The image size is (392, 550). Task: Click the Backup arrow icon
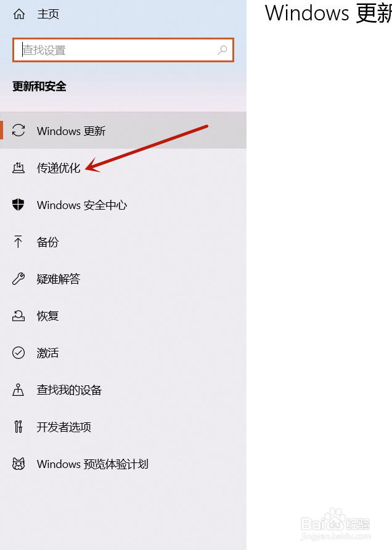(18, 242)
